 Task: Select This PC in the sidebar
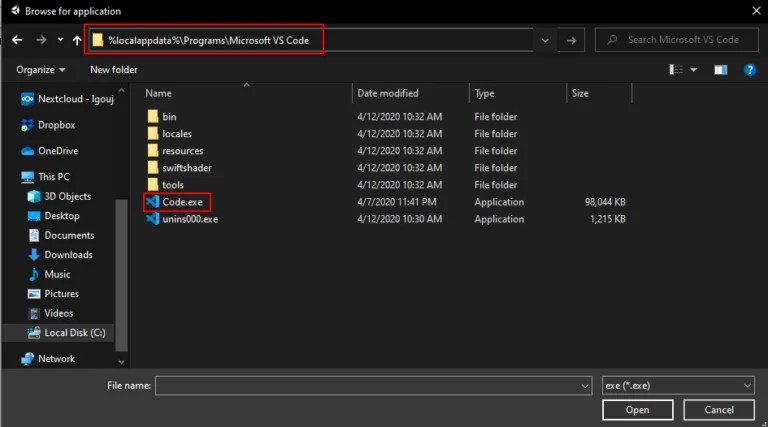click(45, 177)
